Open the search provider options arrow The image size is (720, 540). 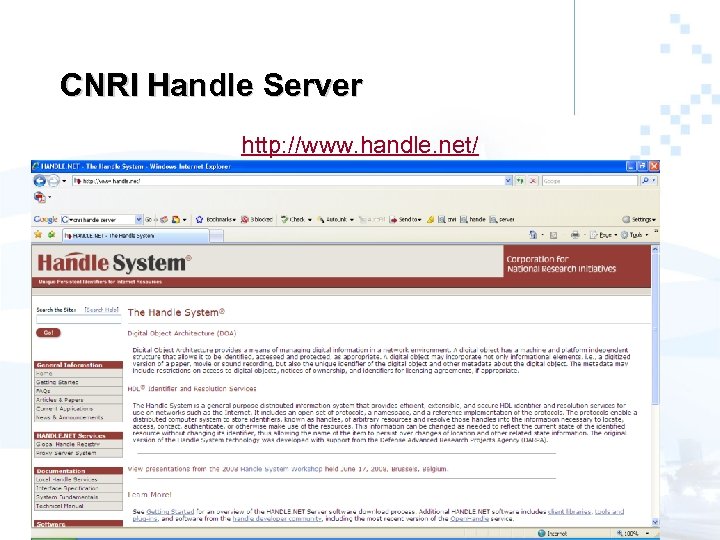(654, 181)
